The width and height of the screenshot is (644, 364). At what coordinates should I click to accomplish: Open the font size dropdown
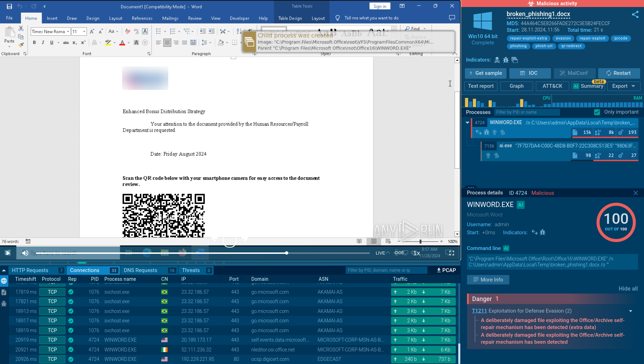click(x=84, y=32)
